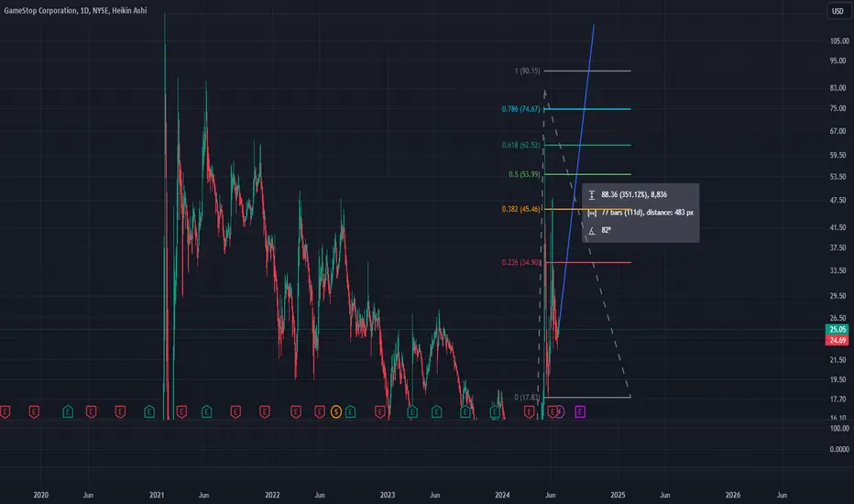Open the USD currency selector
854x504 pixels.
click(838, 11)
